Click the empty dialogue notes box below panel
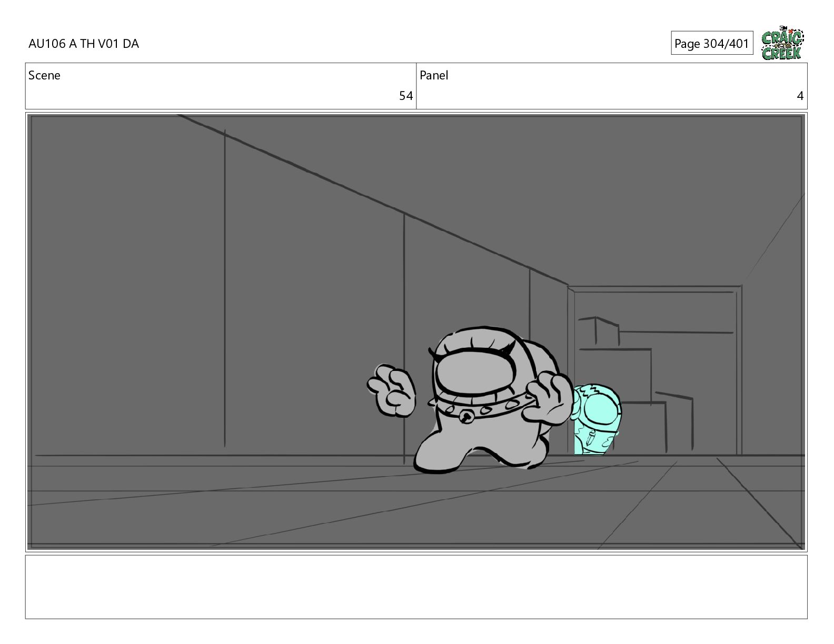 [x=416, y=587]
